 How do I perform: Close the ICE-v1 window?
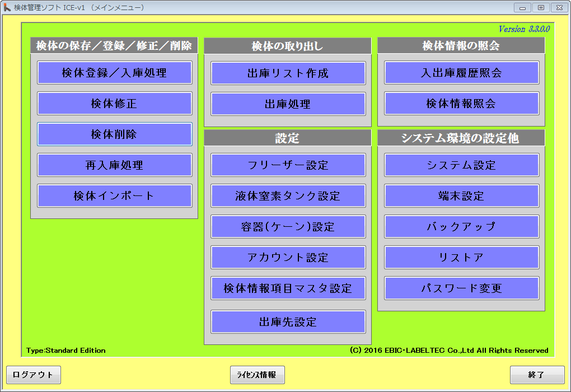[560, 7]
